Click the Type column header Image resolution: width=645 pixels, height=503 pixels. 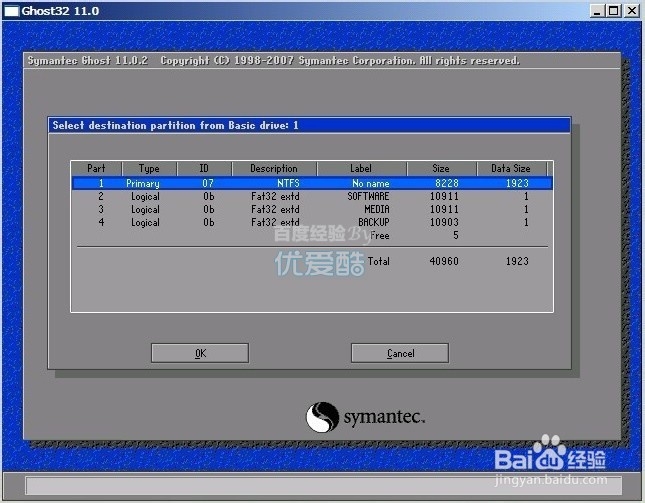click(149, 168)
